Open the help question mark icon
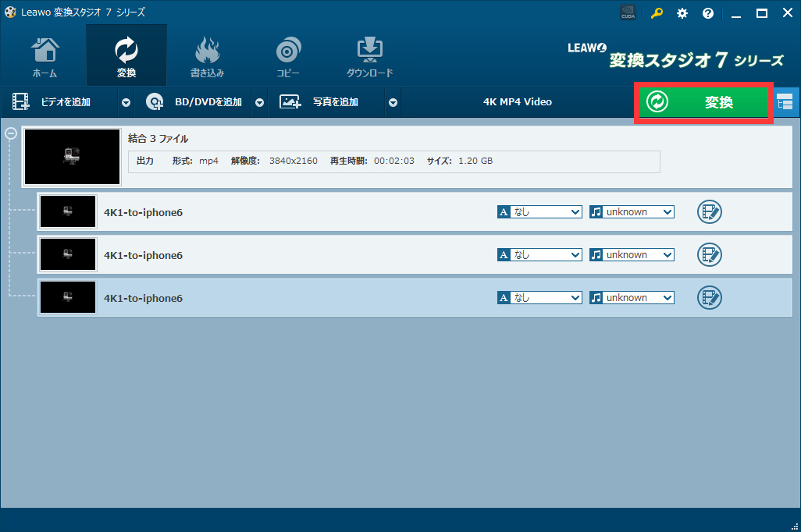Image resolution: width=801 pixels, height=532 pixels. click(x=708, y=13)
